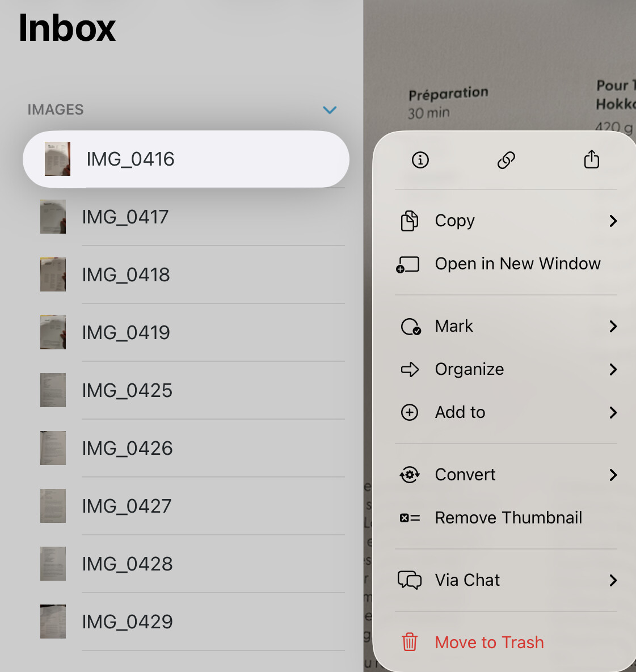Select IMG_0418 in the list
This screenshot has width=636, height=672.
point(186,274)
